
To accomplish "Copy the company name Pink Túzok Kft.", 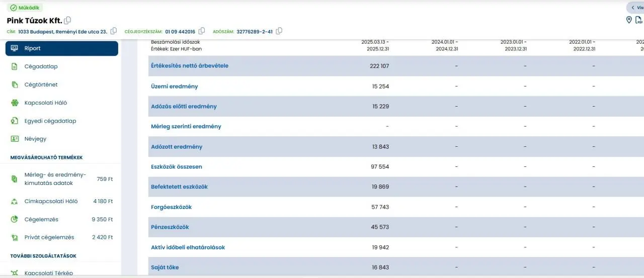I will [67, 21].
